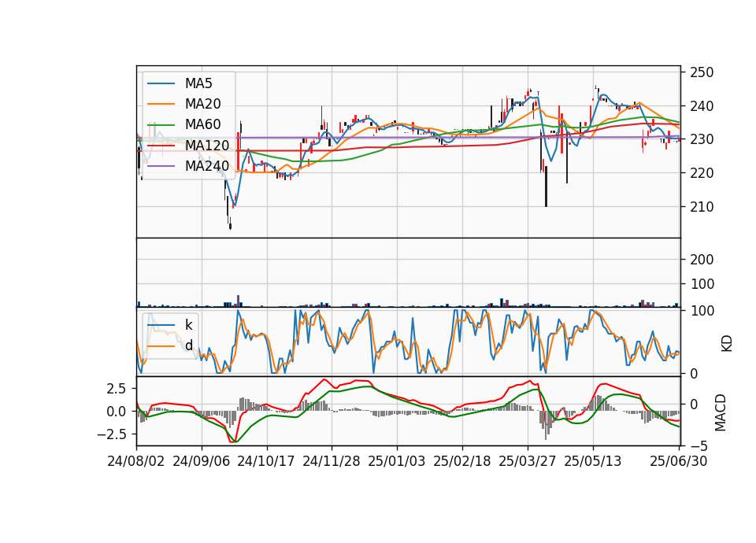Select the 24/10/17 date label
The image size is (756, 543).
[266, 461]
